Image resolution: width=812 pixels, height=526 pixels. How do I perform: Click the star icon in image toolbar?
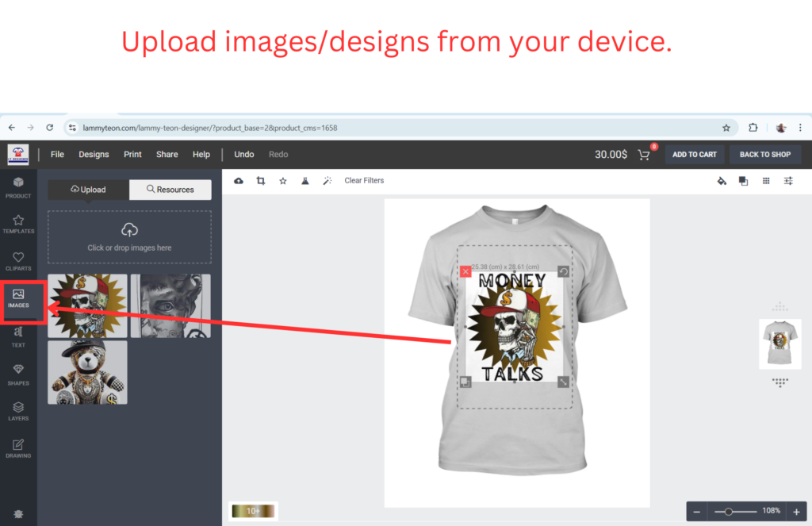(283, 181)
